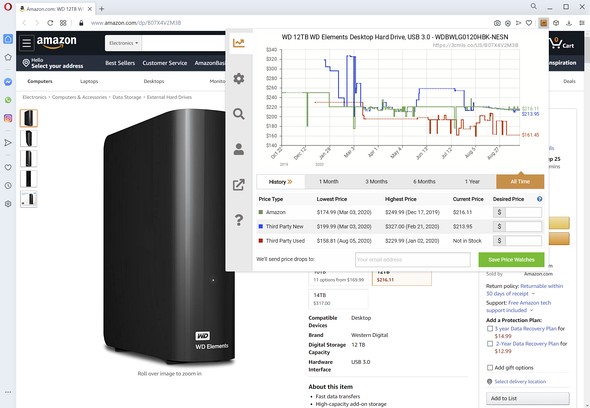This screenshot has height=408, width=590.
Task: Open the Camelizer price chart panel icon
Action: click(239, 43)
